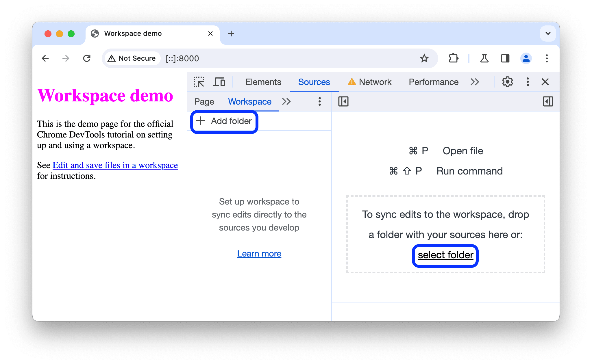Toggle the device toolbar icon
This screenshot has width=592, height=364.
220,82
